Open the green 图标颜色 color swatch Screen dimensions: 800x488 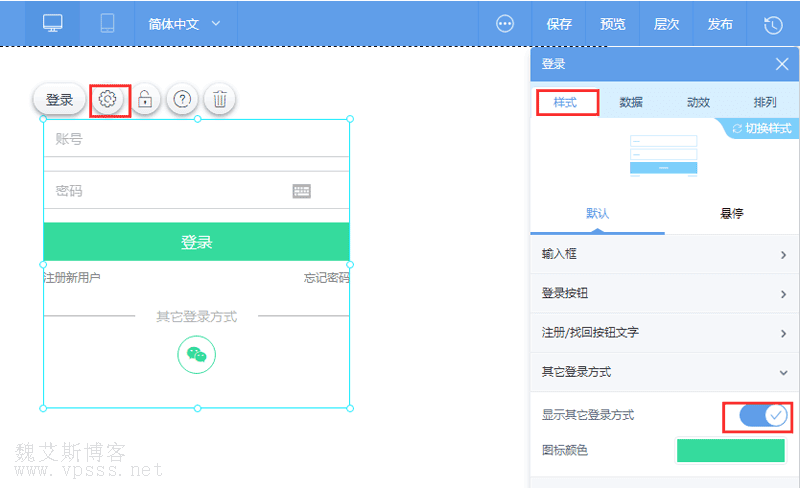(x=731, y=450)
